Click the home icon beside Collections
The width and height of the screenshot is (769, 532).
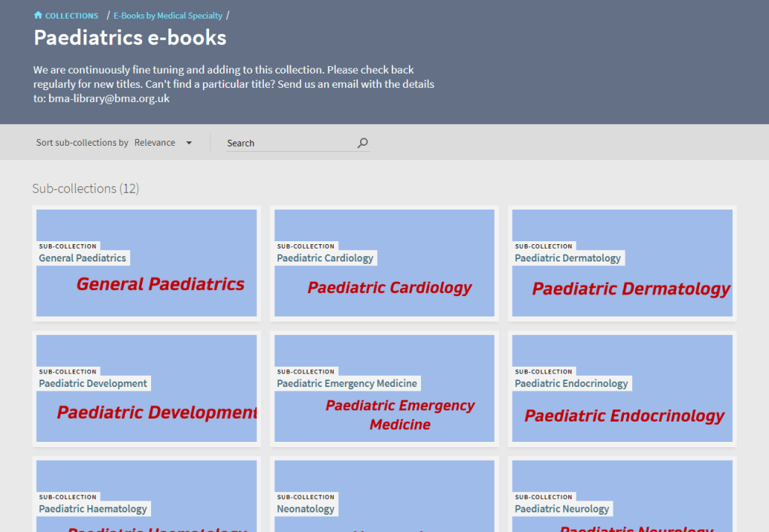click(38, 15)
